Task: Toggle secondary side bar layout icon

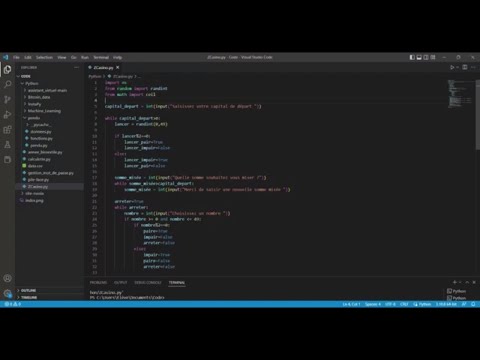Action: 426,57
